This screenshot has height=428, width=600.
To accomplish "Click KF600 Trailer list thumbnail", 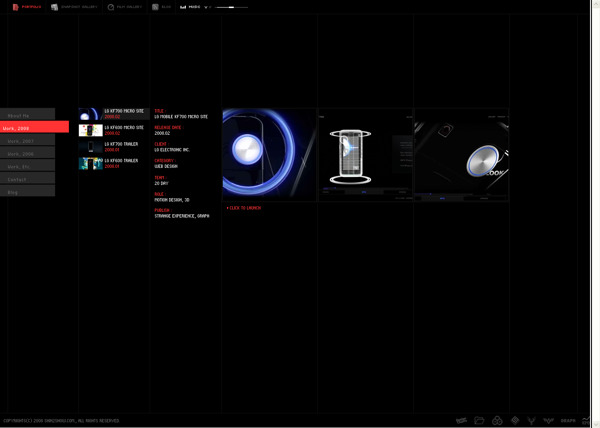I will (x=90, y=164).
